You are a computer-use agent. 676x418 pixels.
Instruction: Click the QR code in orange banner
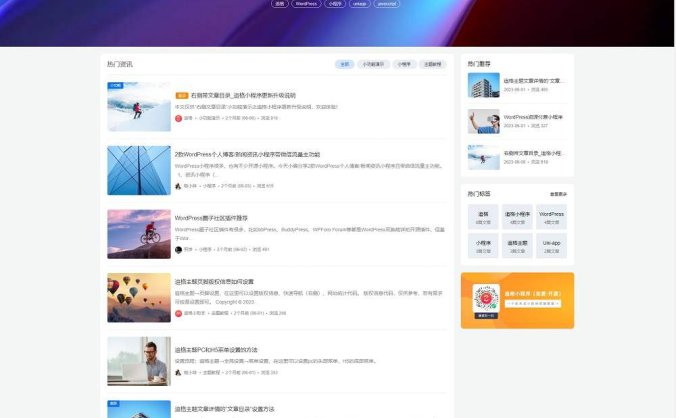click(486, 300)
